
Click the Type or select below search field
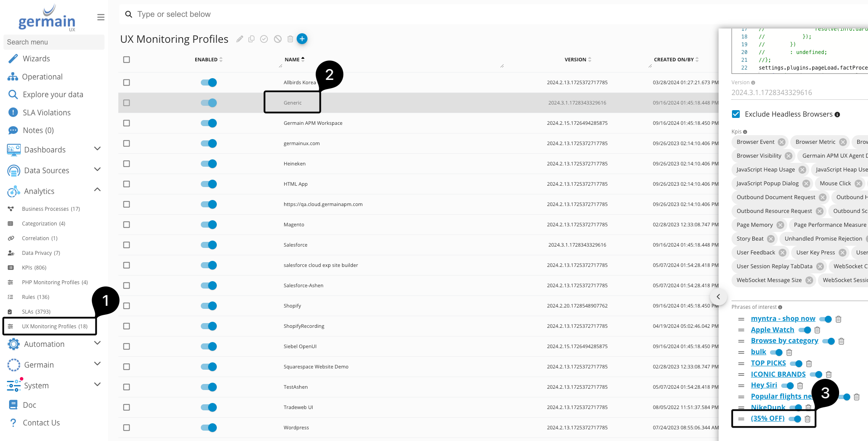coord(302,14)
